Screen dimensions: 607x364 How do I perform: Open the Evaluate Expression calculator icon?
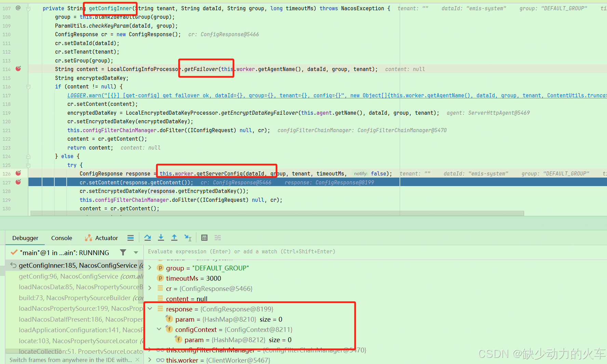pyautogui.click(x=204, y=238)
